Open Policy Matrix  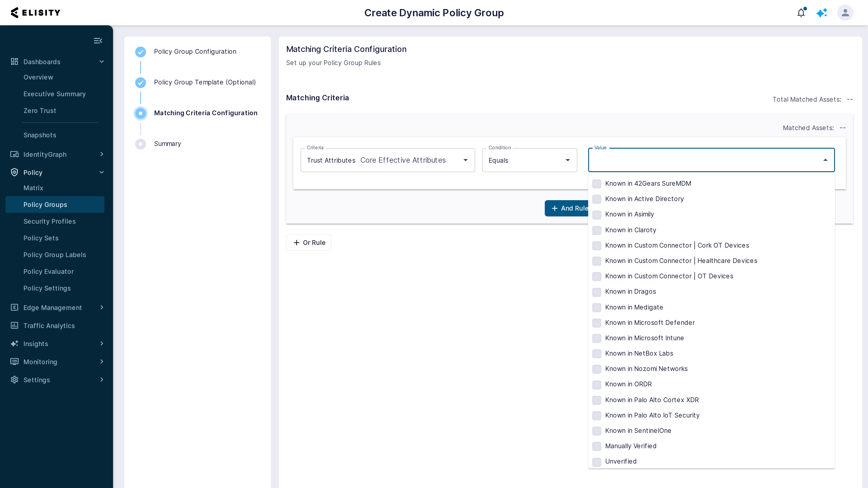(33, 188)
